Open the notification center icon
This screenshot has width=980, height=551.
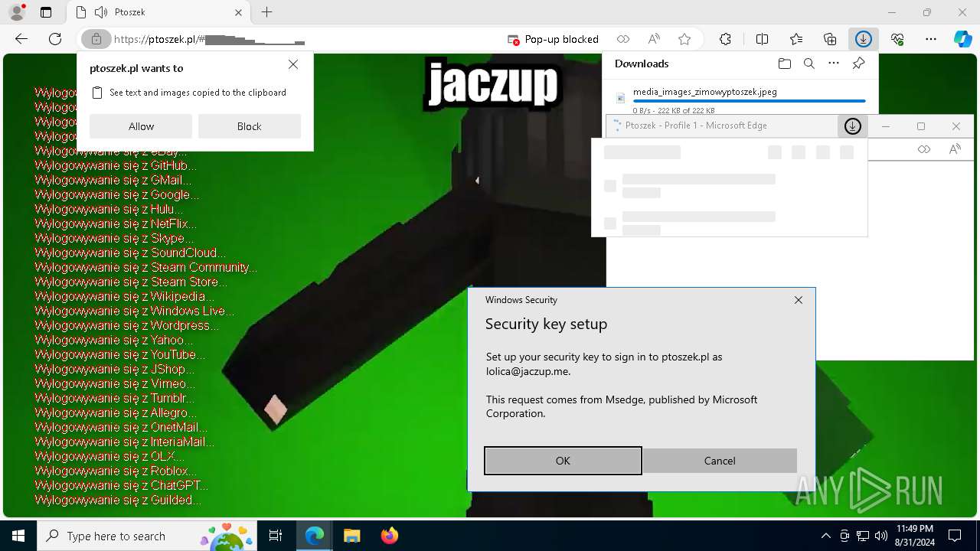pyautogui.click(x=955, y=536)
